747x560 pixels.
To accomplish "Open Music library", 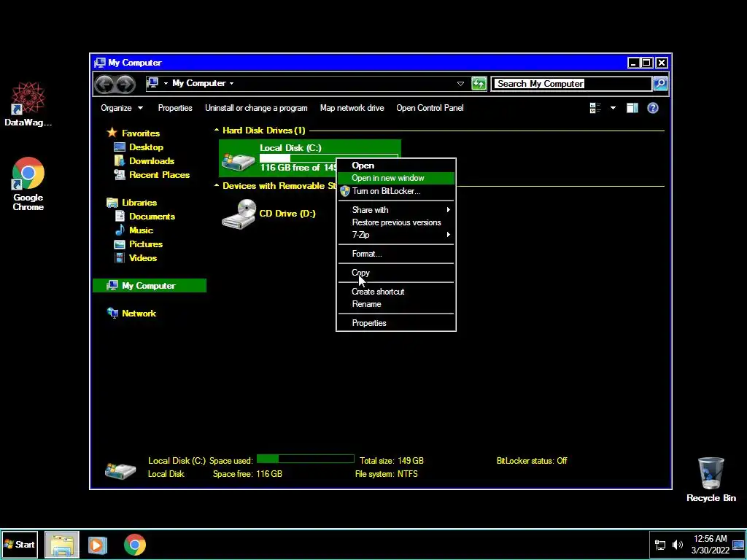I will (x=134, y=230).
